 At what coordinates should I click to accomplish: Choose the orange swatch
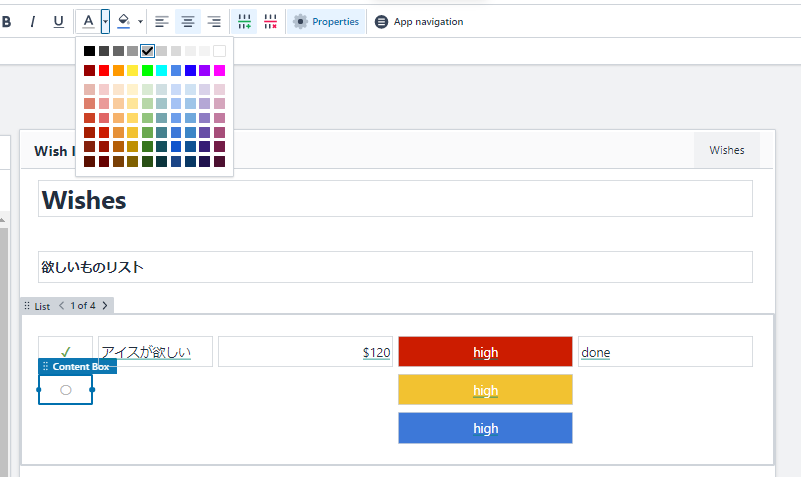(119, 70)
